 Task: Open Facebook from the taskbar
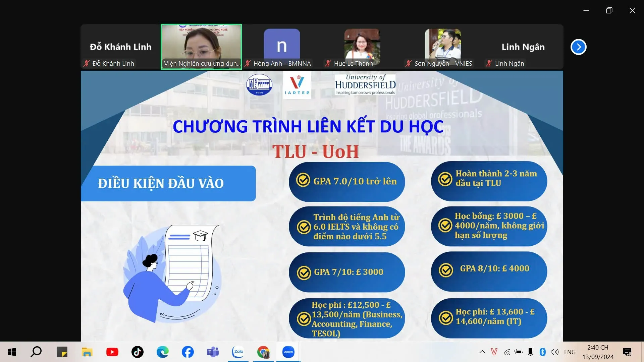188,352
